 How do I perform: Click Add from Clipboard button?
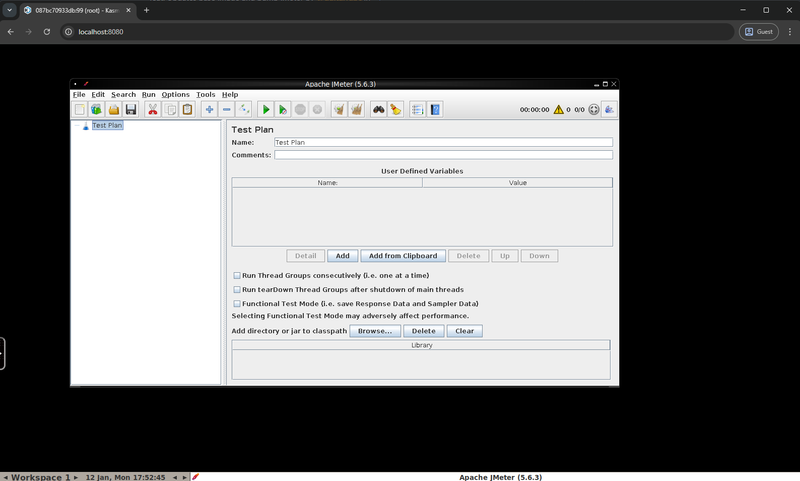click(403, 256)
